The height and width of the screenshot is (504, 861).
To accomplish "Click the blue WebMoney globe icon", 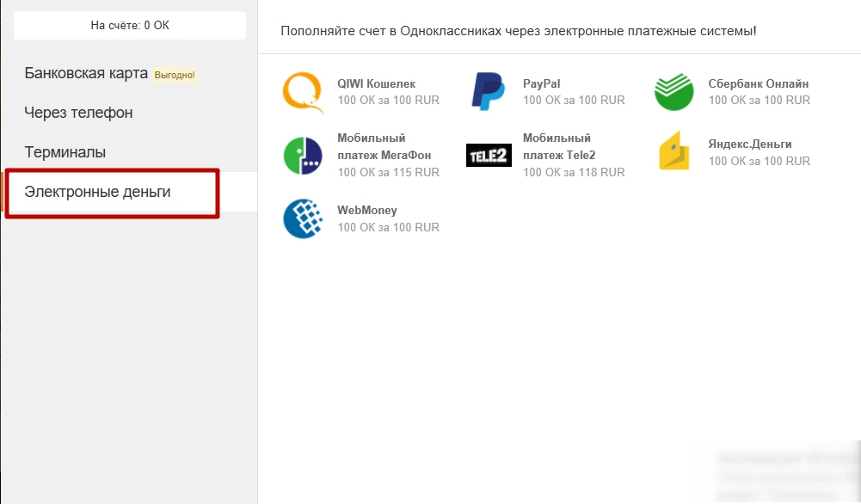I will [303, 218].
